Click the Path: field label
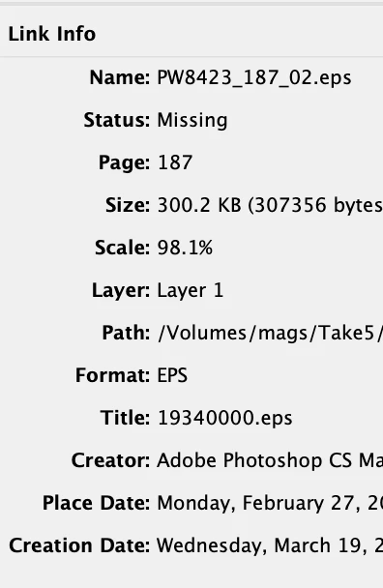This screenshot has width=383, height=588. (x=126, y=333)
